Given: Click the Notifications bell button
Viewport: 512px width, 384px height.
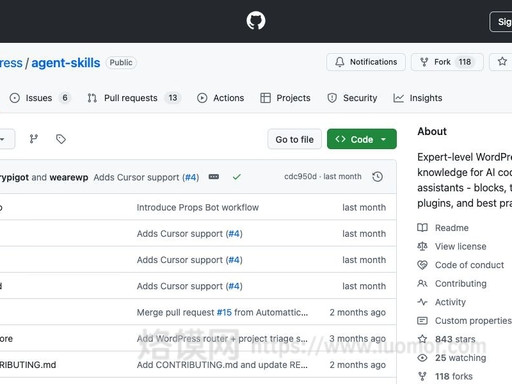Looking at the screenshot, I should coord(366,62).
